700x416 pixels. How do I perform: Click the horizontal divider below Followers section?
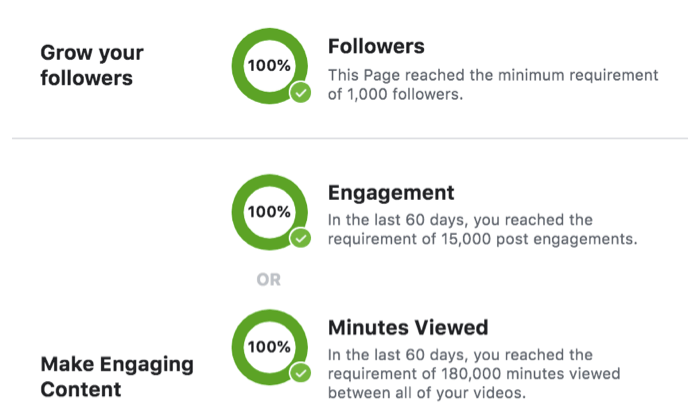(x=350, y=136)
